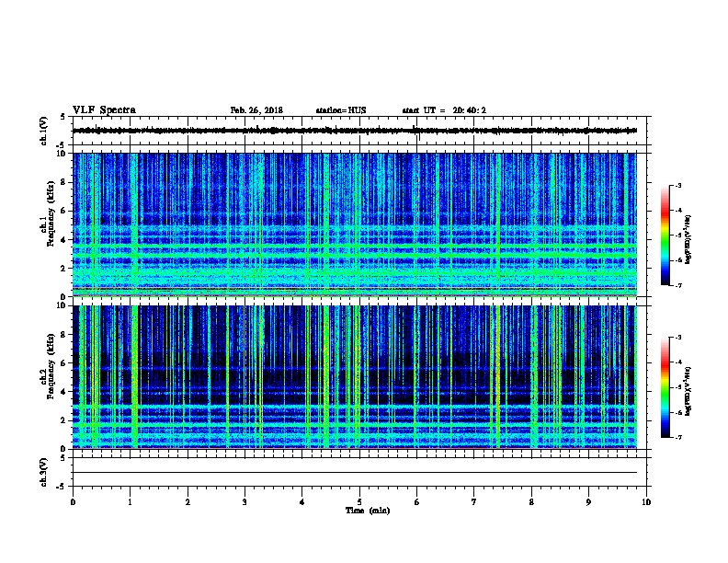Click the "2" tick on the time axis

188,501
